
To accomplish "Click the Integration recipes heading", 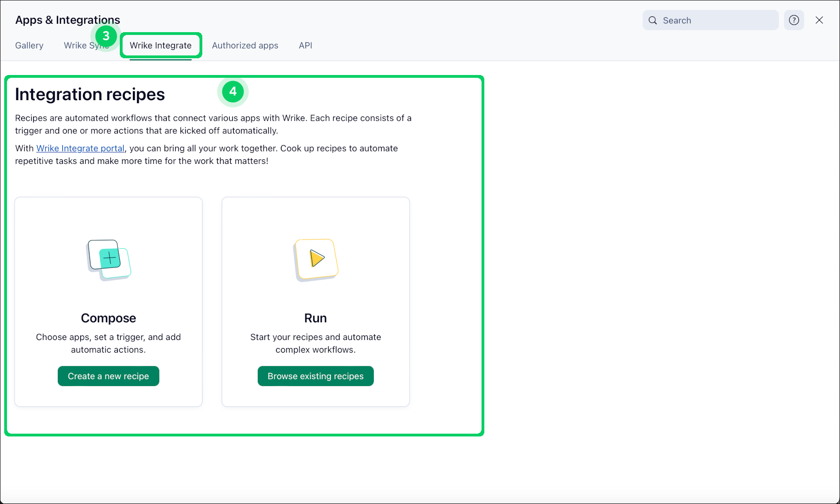I will [90, 94].
